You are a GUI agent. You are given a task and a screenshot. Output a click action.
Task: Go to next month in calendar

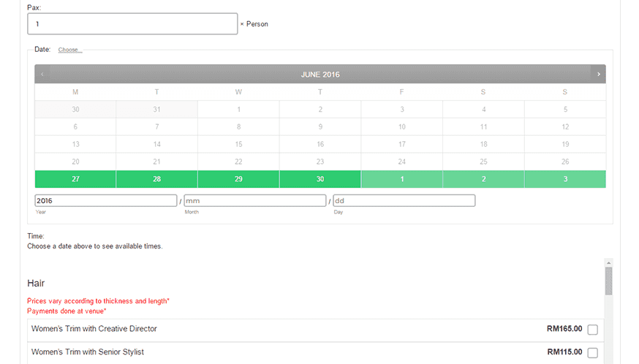coord(598,74)
